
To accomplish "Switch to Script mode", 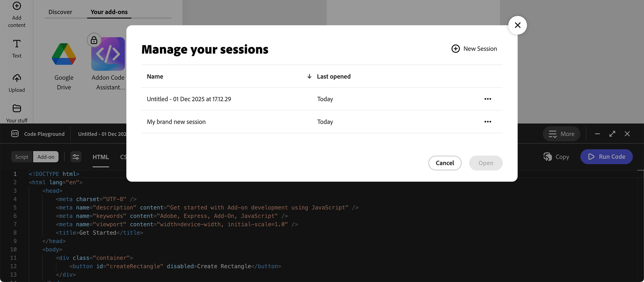I will [21, 156].
